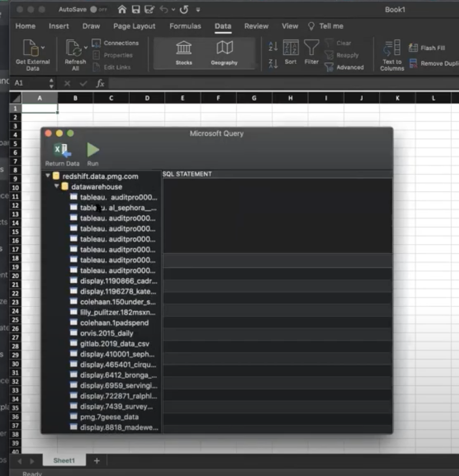Image resolution: width=459 pixels, height=476 pixels.
Task: Toggle the Filter funnel
Action: click(311, 52)
